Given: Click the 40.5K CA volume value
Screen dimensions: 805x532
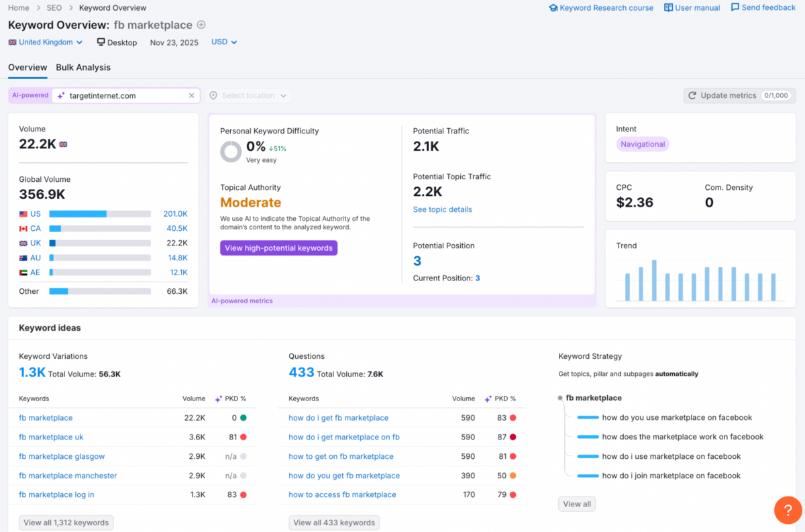Looking at the screenshot, I should (x=177, y=229).
